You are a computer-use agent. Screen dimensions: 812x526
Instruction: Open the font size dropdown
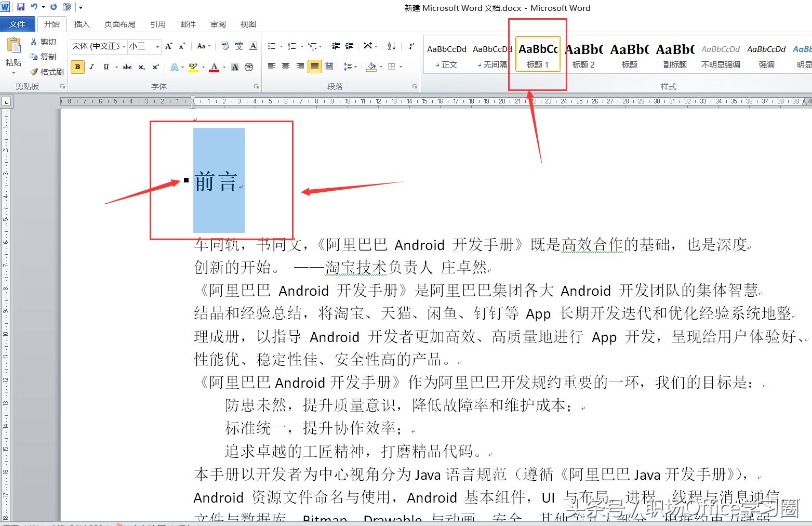pyautogui.click(x=157, y=46)
